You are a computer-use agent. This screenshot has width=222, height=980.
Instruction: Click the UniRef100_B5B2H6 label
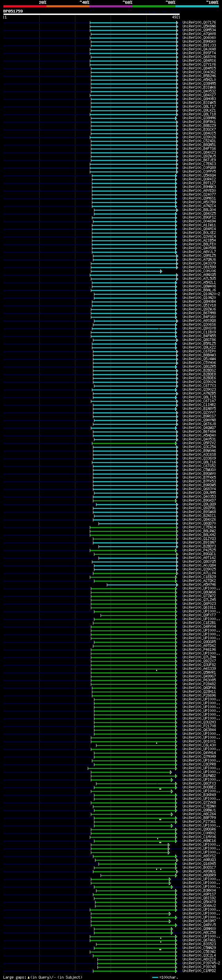click(x=199, y=76)
